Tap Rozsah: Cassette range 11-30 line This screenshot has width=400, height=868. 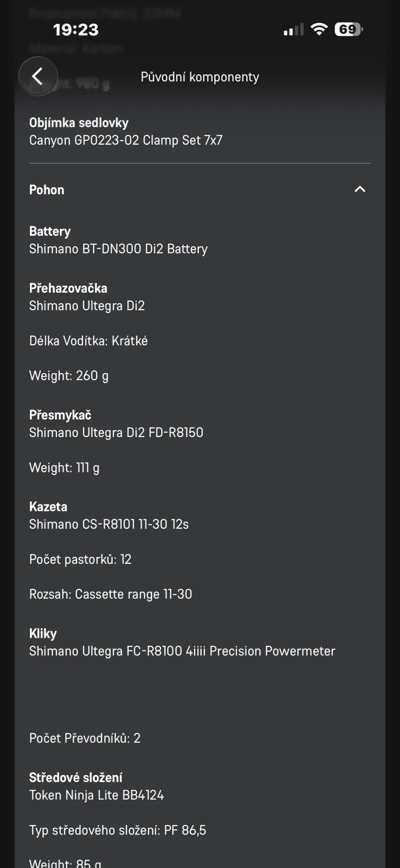point(110,594)
